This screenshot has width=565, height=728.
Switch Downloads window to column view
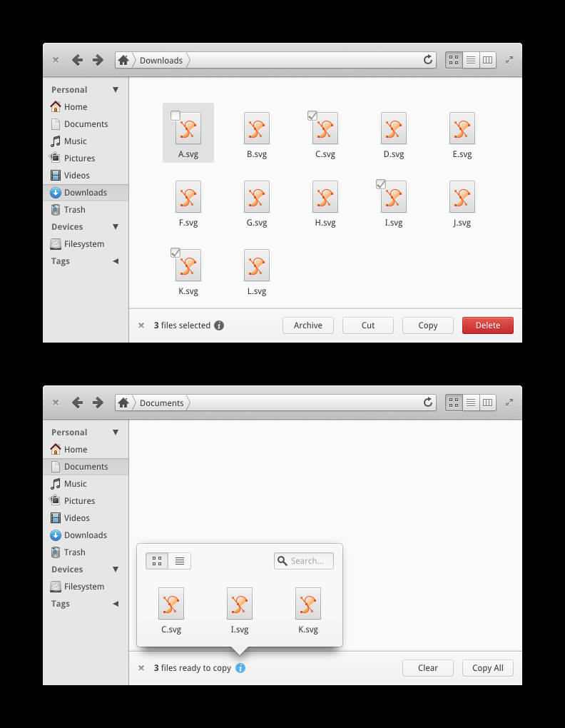tap(487, 60)
